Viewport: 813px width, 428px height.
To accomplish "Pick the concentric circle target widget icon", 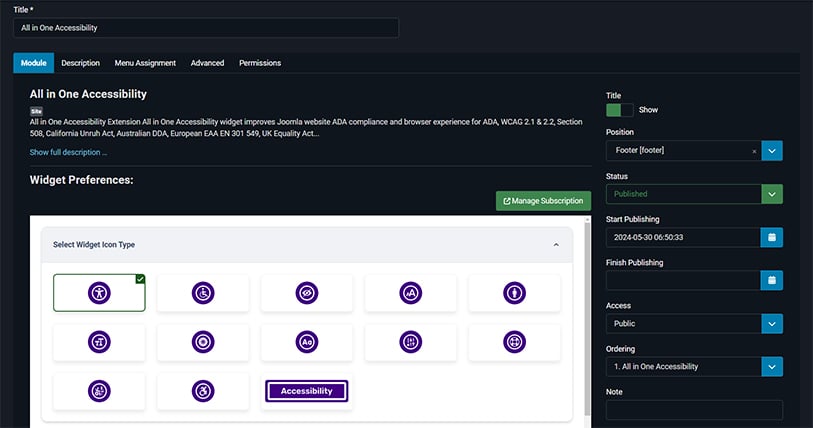I will (203, 342).
